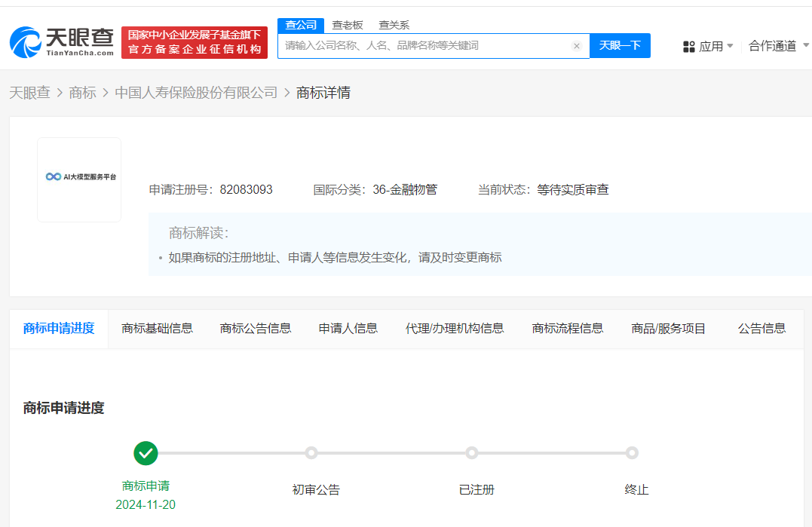812x527 pixels.
Task: Click the 天眼一下 search button
Action: (620, 45)
